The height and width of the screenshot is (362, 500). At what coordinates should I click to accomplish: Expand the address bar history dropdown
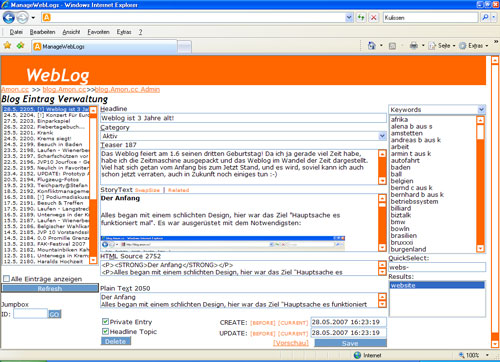click(349, 17)
